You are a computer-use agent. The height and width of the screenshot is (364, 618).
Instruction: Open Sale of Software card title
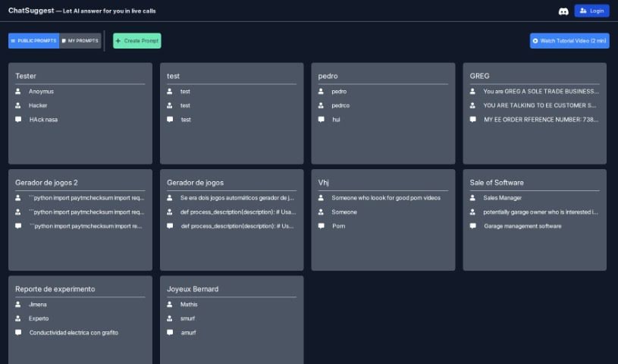(x=497, y=183)
